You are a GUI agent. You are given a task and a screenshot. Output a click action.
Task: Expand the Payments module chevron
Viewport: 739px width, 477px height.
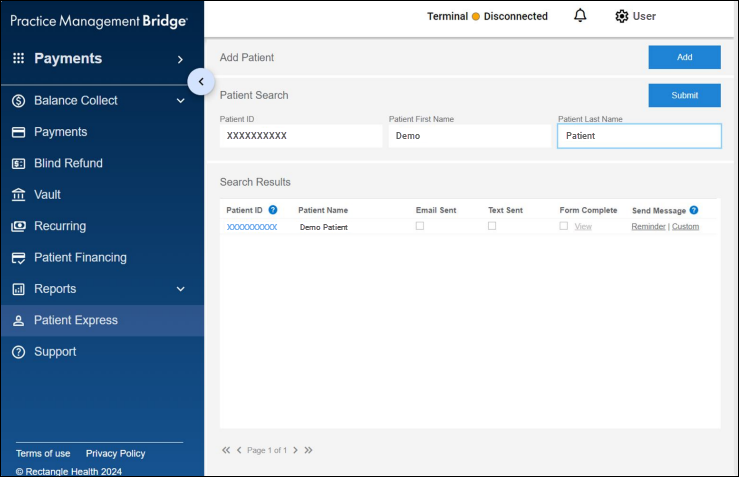[180, 59]
